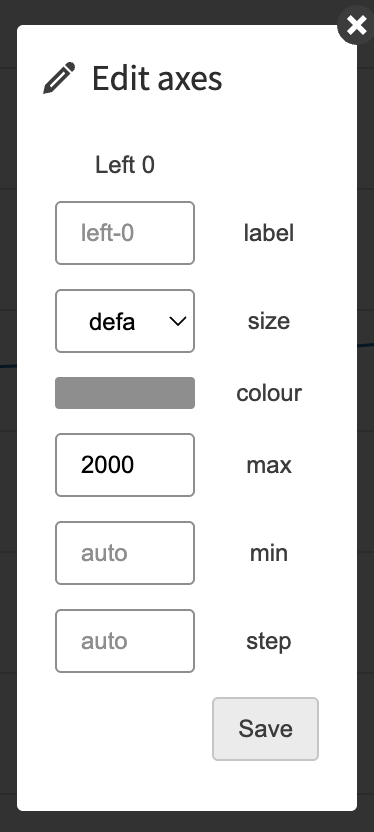Select the max field containing 2000

click(125, 465)
